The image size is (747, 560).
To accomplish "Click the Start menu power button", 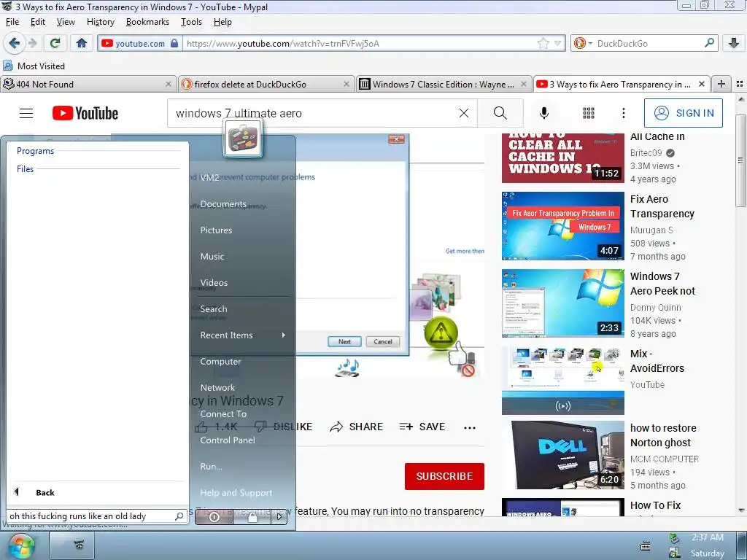I will [x=214, y=517].
